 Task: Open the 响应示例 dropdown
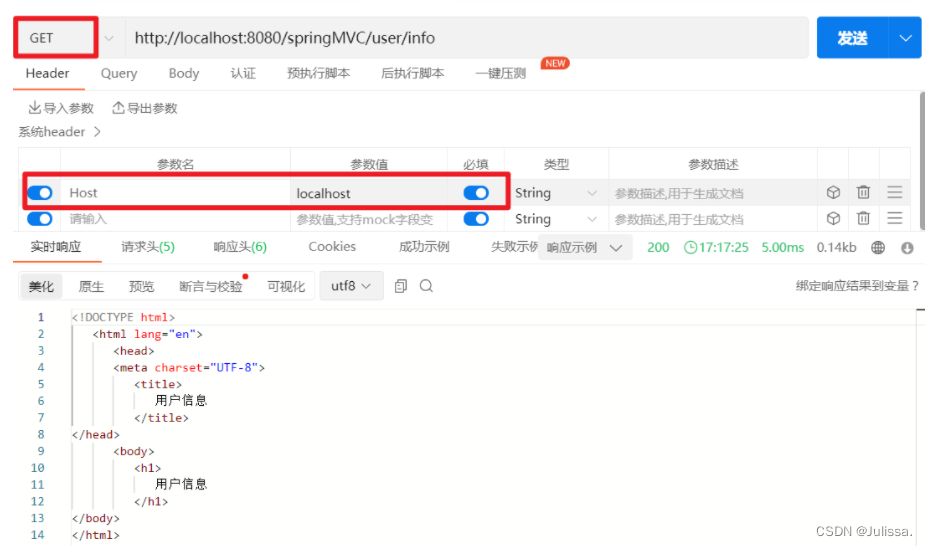click(x=585, y=247)
